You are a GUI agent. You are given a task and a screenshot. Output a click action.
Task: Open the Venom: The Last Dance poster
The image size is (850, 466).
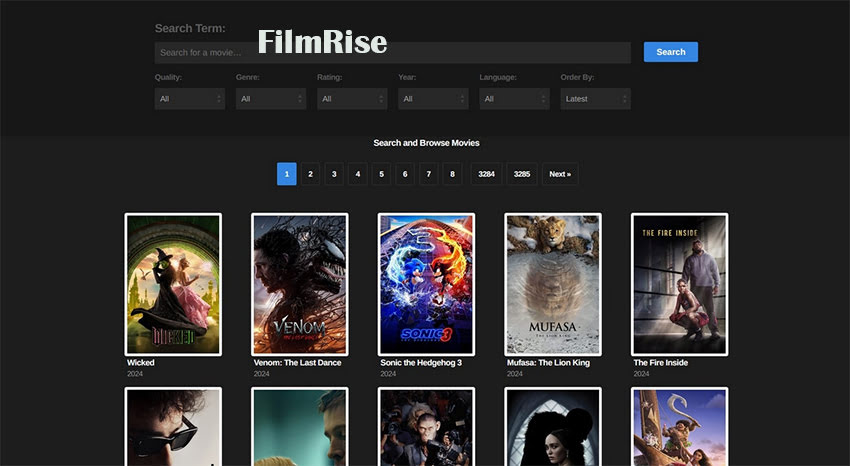pos(300,284)
